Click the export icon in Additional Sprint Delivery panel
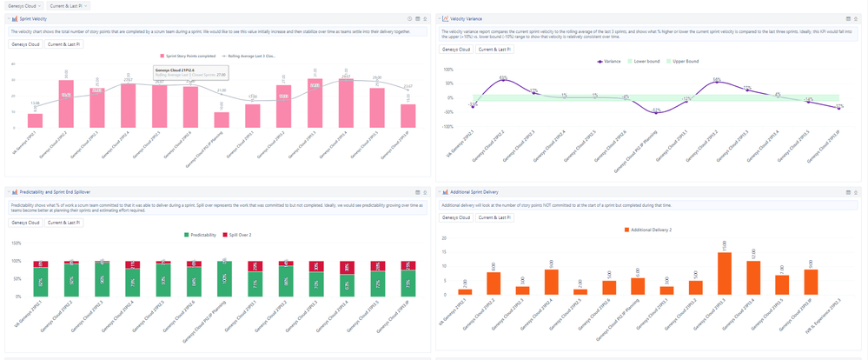This screenshot has height=360, width=868. pyautogui.click(x=856, y=191)
